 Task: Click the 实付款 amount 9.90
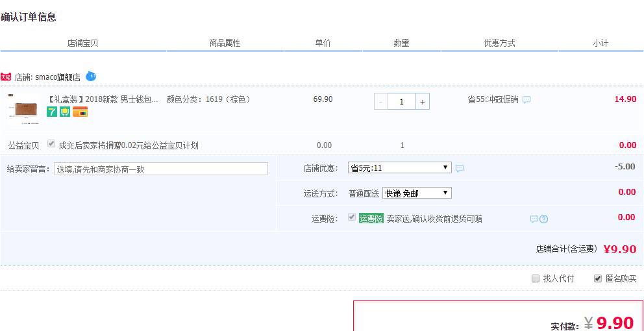(x=615, y=323)
